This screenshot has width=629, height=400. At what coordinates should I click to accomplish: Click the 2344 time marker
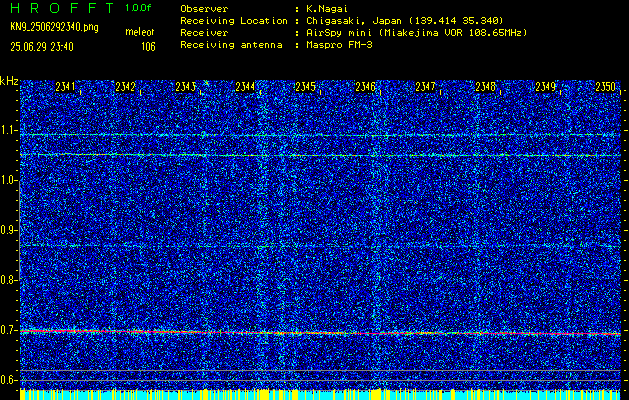[245, 87]
